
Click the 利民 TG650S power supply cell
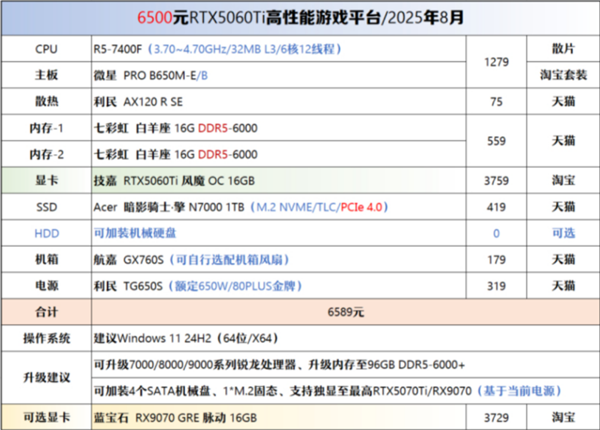(279, 286)
